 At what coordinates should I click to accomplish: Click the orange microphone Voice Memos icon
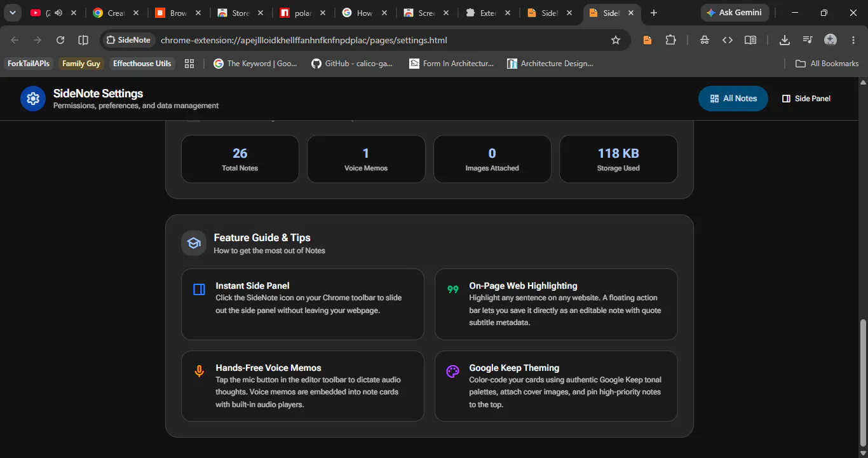(199, 371)
